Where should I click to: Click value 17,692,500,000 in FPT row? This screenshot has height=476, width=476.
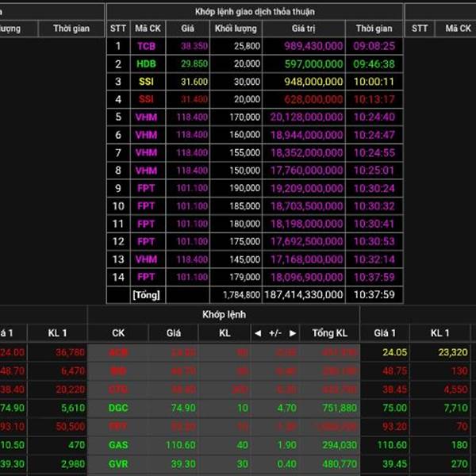click(306, 242)
